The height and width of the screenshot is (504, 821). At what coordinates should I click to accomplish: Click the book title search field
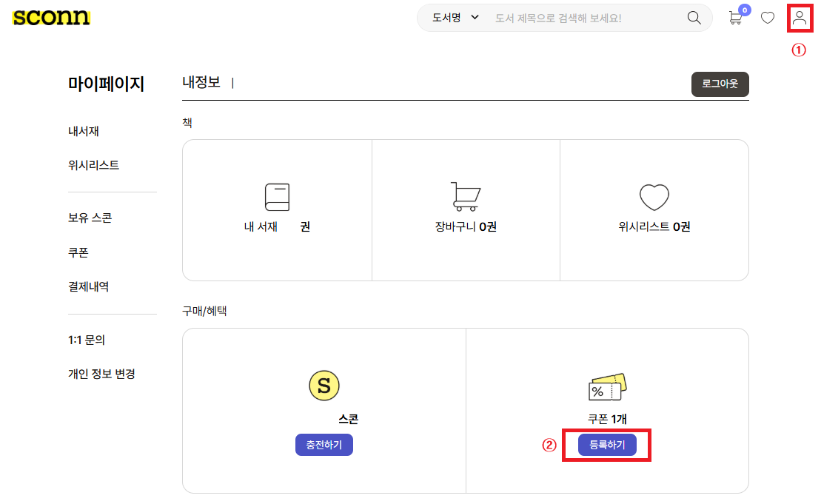point(585,18)
